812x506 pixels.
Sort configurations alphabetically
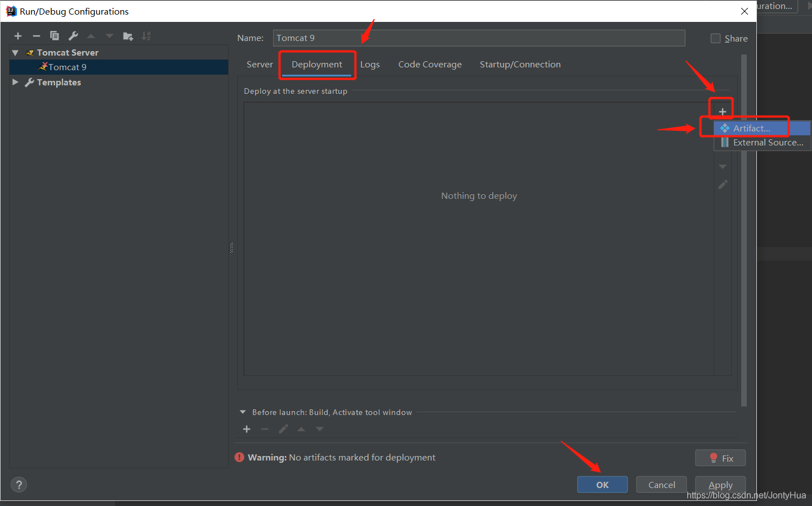click(146, 35)
